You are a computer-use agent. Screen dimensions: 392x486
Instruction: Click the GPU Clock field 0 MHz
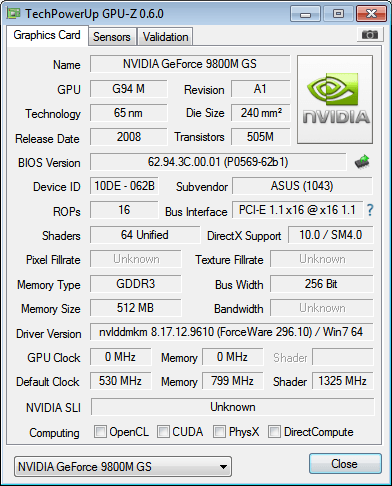click(120, 357)
